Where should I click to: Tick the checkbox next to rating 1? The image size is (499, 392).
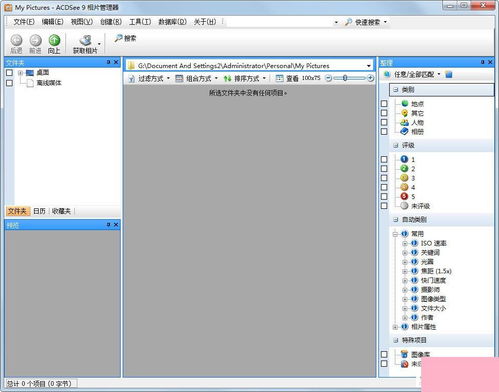(384, 159)
